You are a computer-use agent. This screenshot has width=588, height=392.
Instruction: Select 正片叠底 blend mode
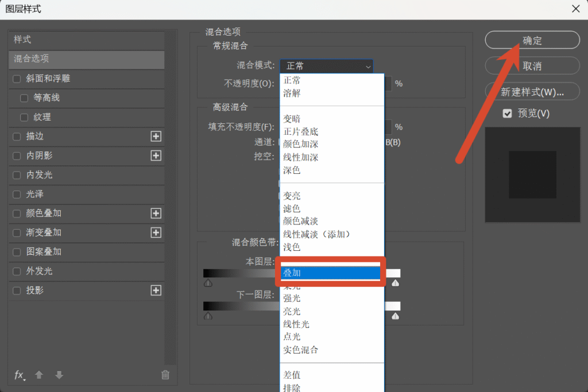[332, 132]
